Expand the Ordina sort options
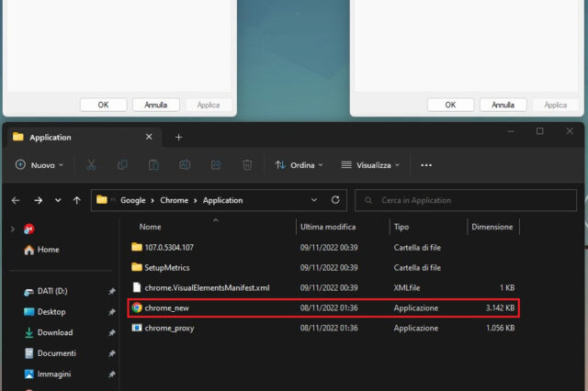Image resolution: width=588 pixels, height=391 pixels. pyautogui.click(x=300, y=165)
